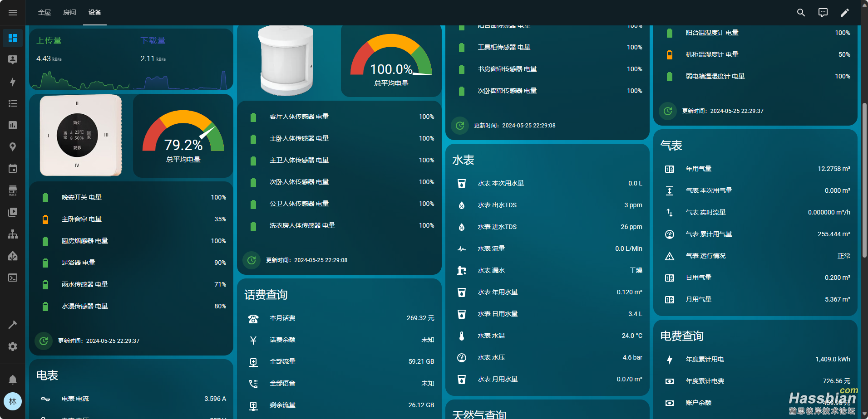
Task: Click the page vertical scrollbar
Action: (x=864, y=181)
